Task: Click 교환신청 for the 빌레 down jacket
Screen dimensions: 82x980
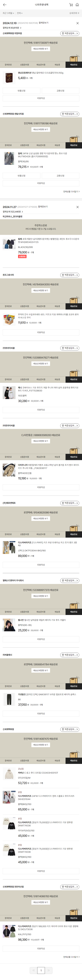Action: [60, 176]
